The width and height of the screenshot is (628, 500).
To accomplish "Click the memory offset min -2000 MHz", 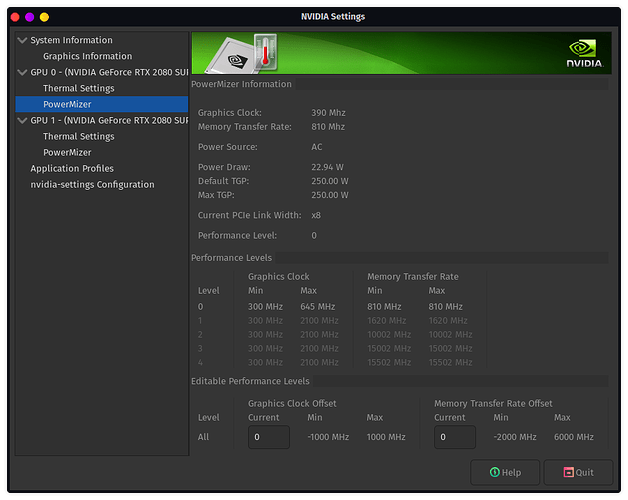I will 515,437.
